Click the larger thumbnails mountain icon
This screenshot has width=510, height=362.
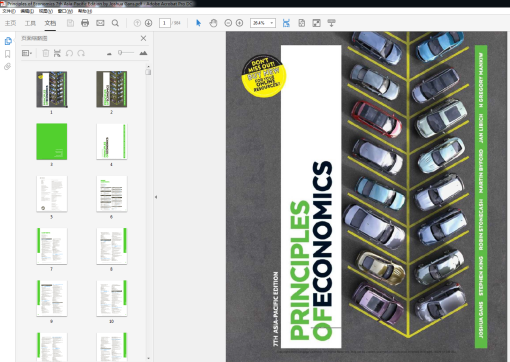pos(143,53)
